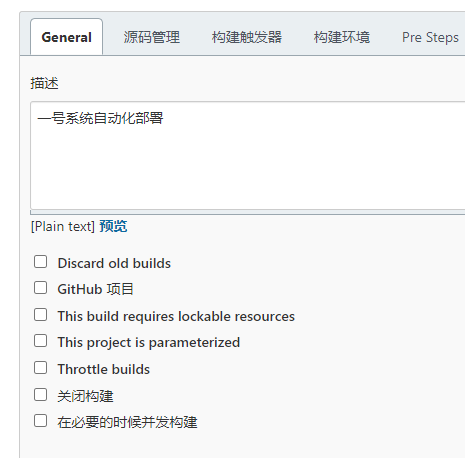Enable This project is parameterized option

(x=40, y=341)
